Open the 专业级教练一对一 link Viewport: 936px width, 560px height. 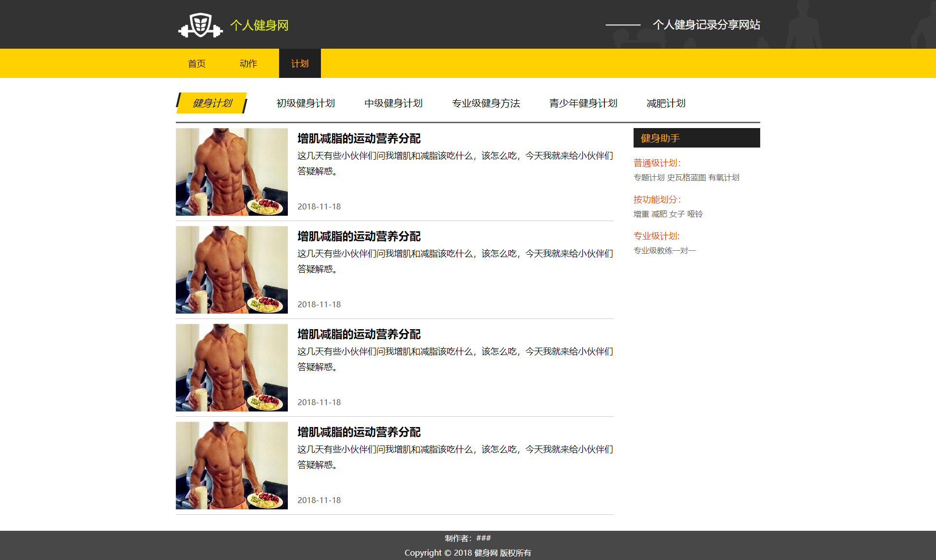[x=665, y=251]
